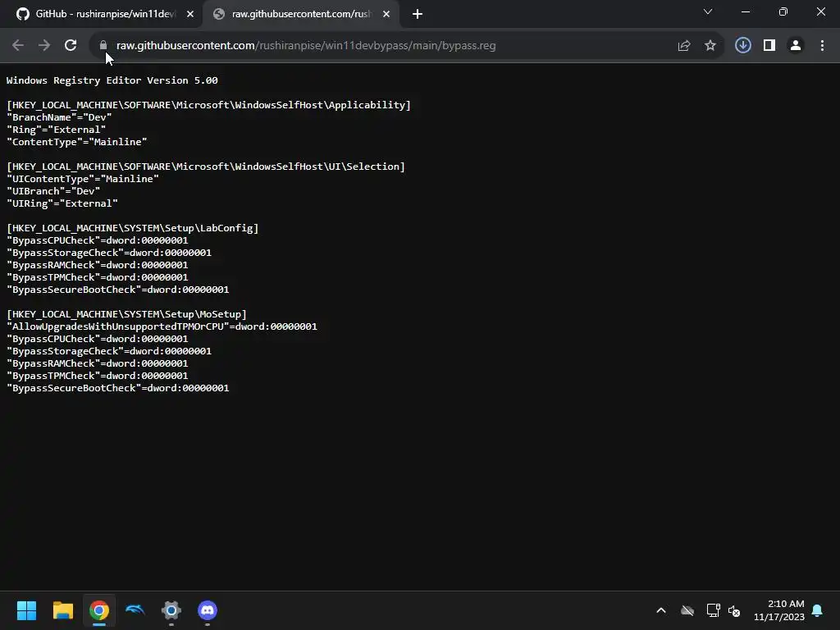Open Chrome side panel
The height and width of the screenshot is (630, 840).
pyautogui.click(x=769, y=46)
